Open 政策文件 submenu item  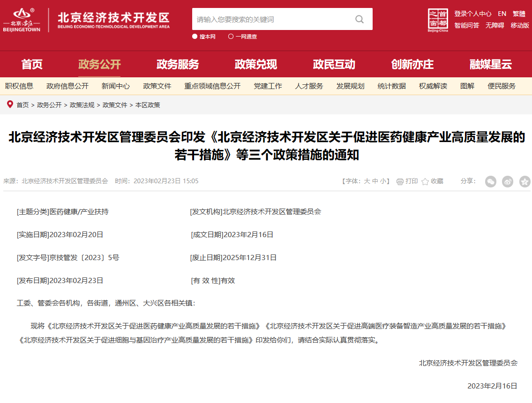pos(157,86)
